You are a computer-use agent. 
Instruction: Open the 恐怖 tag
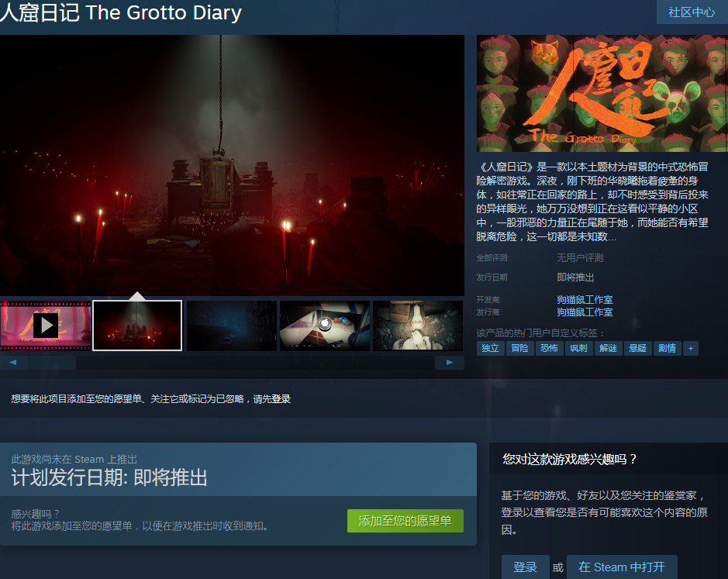tap(549, 348)
